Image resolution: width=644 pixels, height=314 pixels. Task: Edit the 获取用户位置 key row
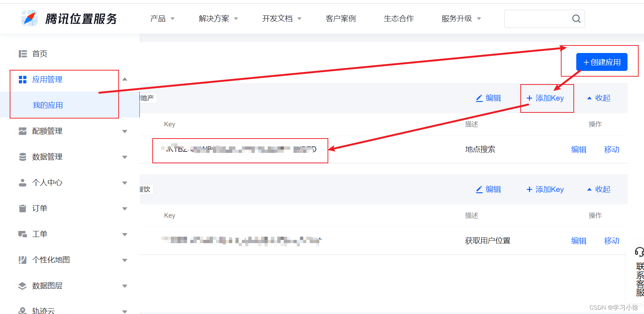579,241
